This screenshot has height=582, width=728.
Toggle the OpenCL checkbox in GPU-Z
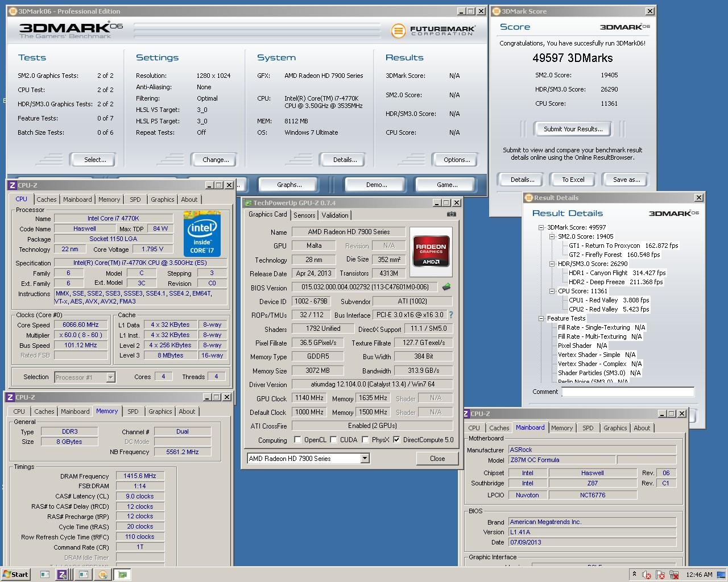[297, 440]
